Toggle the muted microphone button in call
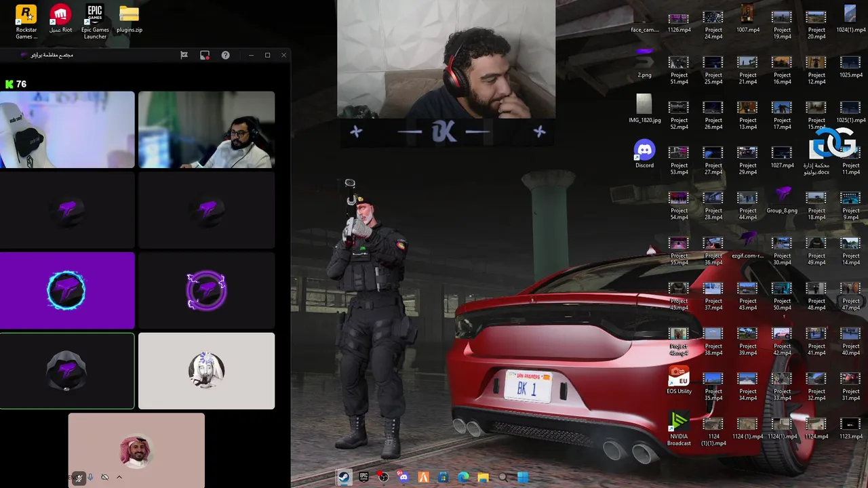This screenshot has width=868, height=488. coord(79,478)
